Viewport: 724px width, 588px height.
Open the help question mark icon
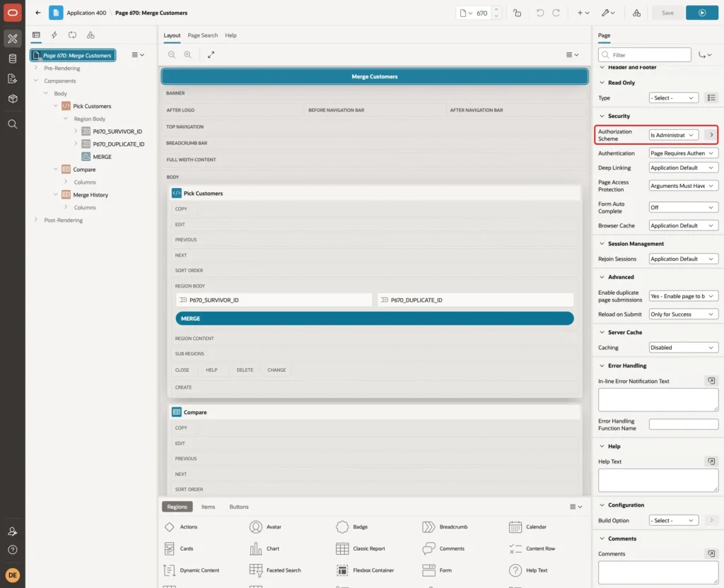point(13,550)
